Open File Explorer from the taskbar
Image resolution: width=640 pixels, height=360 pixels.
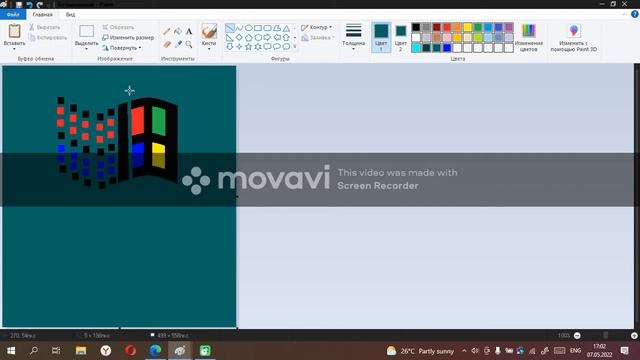pyautogui.click(x=81, y=351)
